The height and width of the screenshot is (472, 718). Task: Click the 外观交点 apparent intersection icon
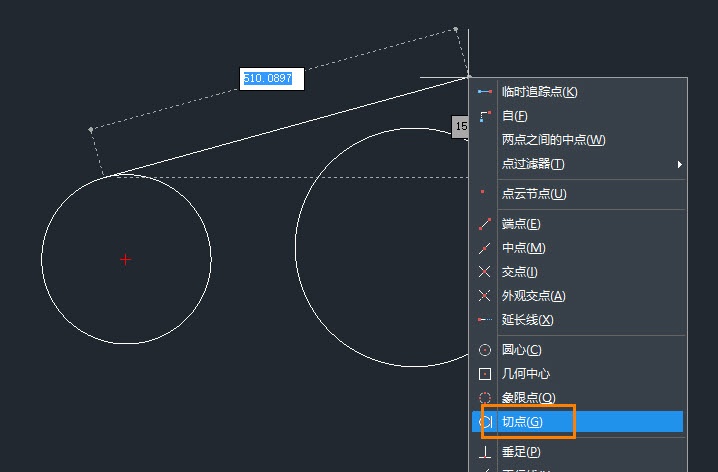(485, 296)
